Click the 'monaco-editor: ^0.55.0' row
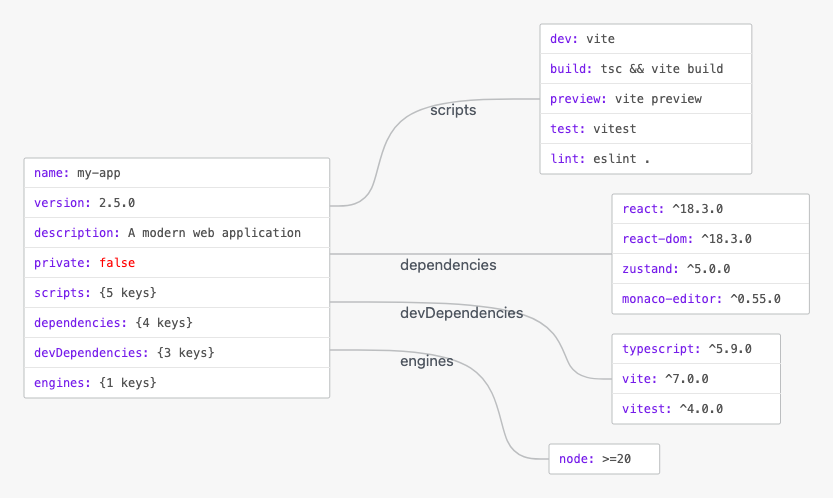Screen dimensions: 833x498 (711, 299)
